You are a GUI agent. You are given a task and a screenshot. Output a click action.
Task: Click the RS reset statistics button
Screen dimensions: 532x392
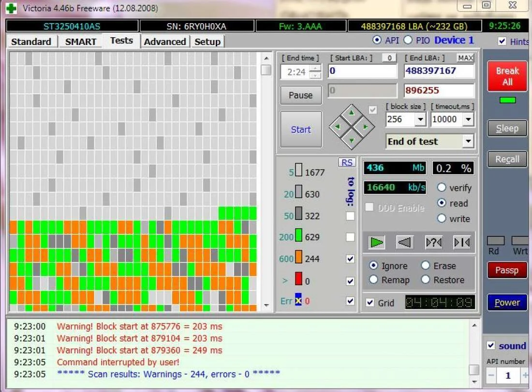(x=347, y=163)
